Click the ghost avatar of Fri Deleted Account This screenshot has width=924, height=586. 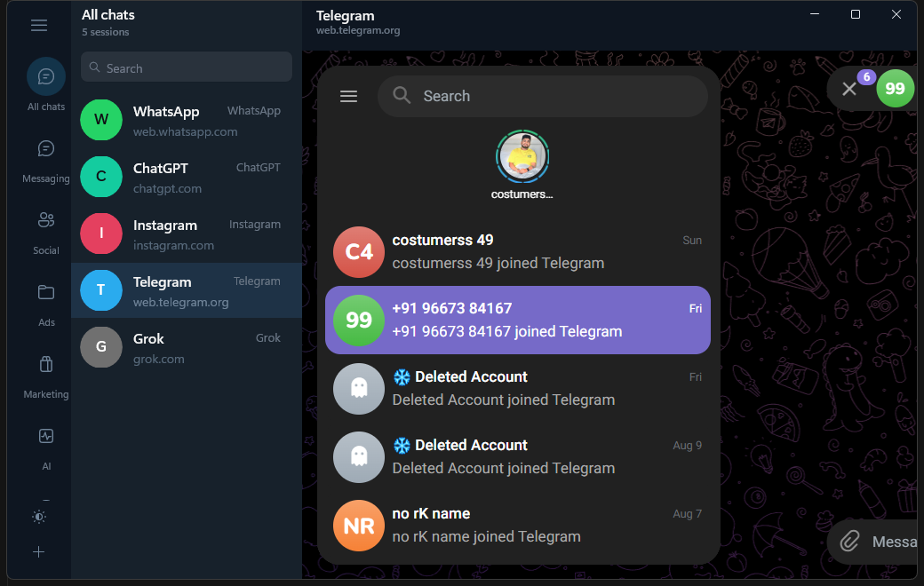[x=359, y=389]
